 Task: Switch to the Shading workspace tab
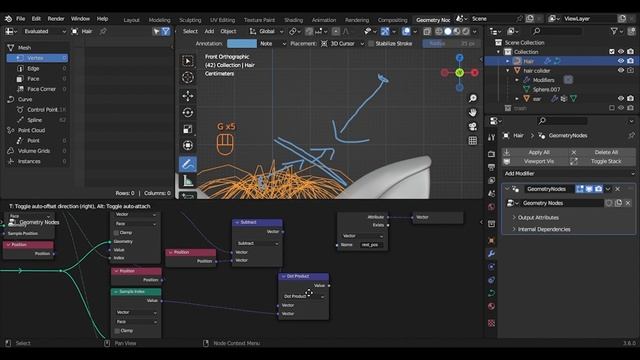(x=293, y=20)
